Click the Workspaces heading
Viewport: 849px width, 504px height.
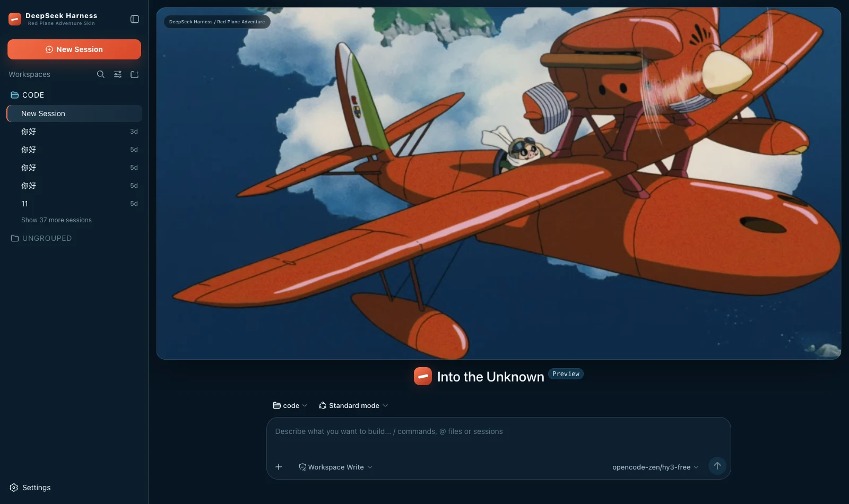click(29, 74)
